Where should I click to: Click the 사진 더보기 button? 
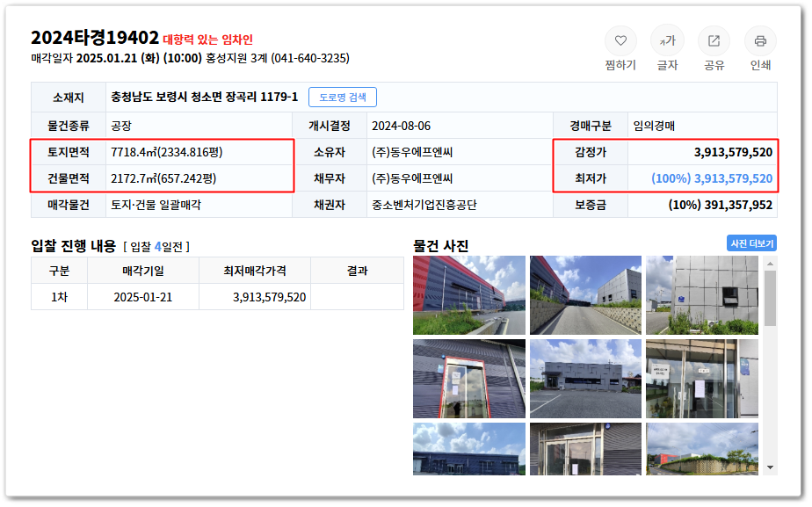pyautogui.click(x=751, y=243)
